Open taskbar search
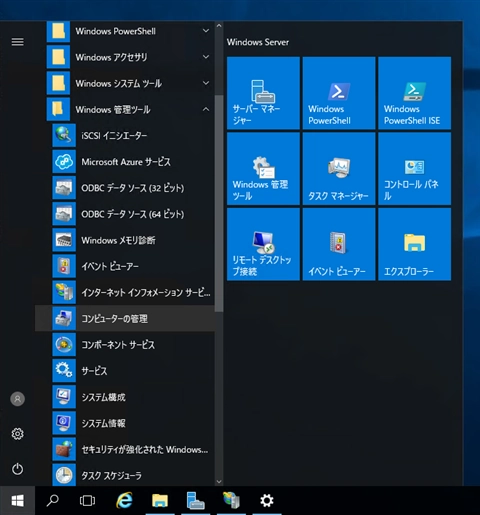480x515 pixels. (x=53, y=501)
